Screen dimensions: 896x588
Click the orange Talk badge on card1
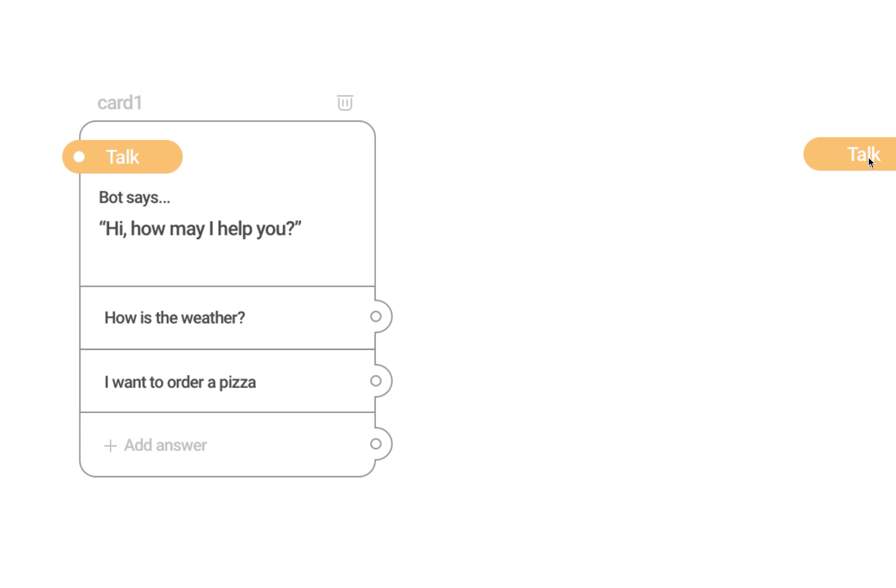(122, 157)
